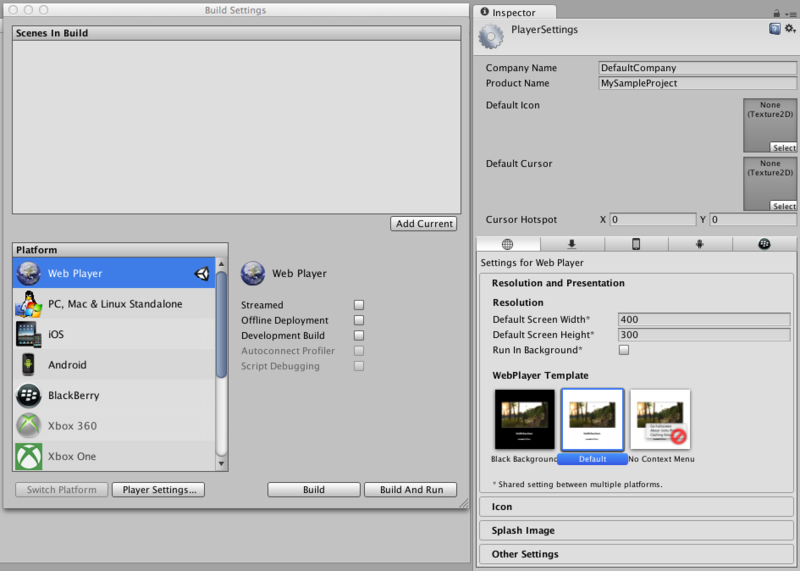Click the Build button
This screenshot has width=800, height=571.
(314, 489)
